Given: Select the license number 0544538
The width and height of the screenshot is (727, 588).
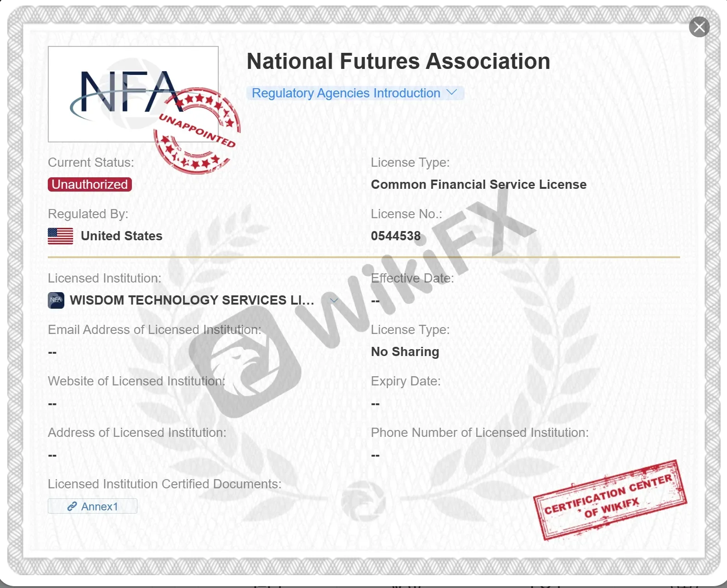Looking at the screenshot, I should point(396,236).
